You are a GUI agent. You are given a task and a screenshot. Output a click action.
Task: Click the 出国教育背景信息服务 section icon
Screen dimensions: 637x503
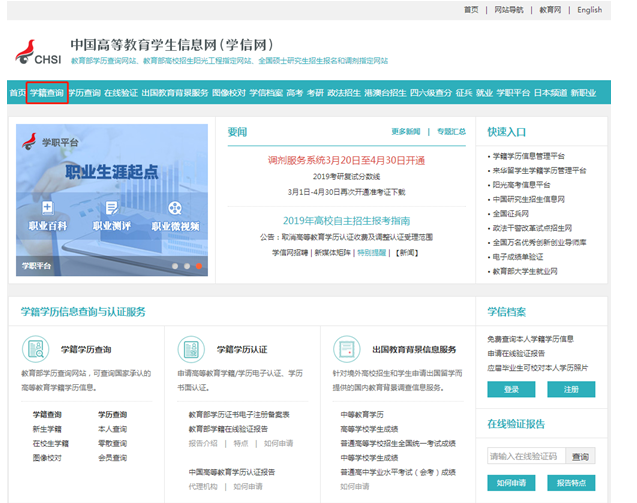click(x=348, y=349)
